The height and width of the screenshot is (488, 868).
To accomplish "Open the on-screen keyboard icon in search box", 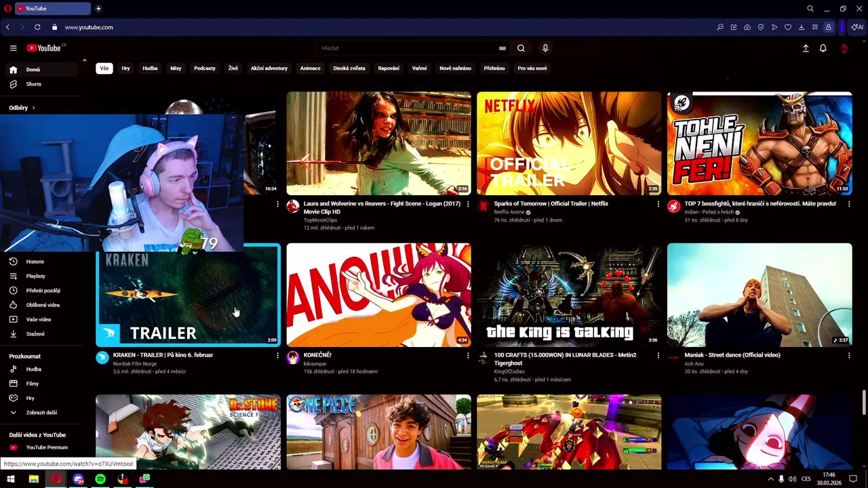I will tap(502, 48).
